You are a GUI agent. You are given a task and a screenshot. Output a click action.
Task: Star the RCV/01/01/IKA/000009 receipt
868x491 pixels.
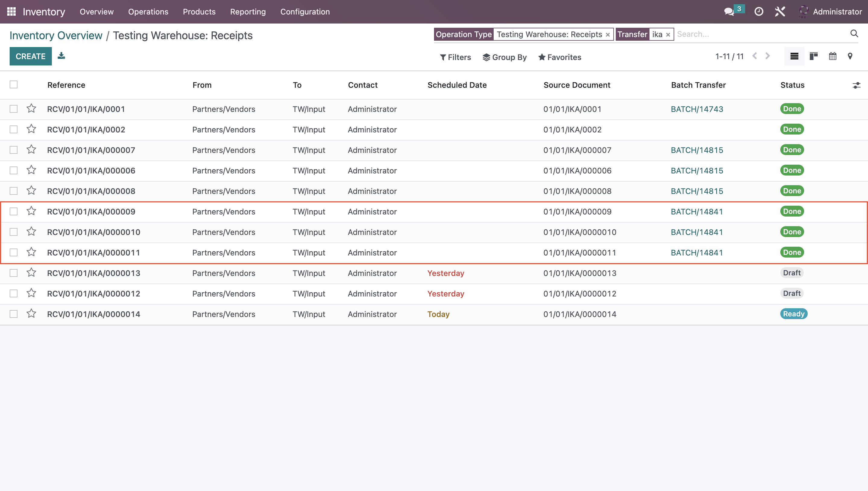point(31,211)
